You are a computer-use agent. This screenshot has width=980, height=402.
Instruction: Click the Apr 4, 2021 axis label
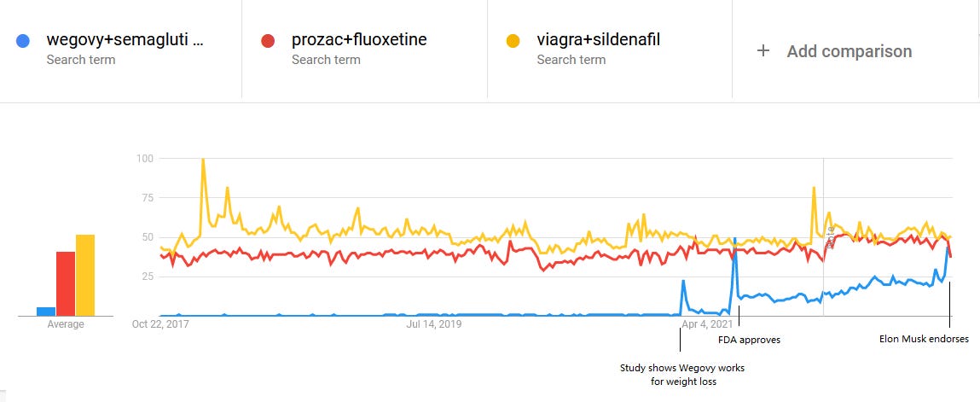point(708,323)
